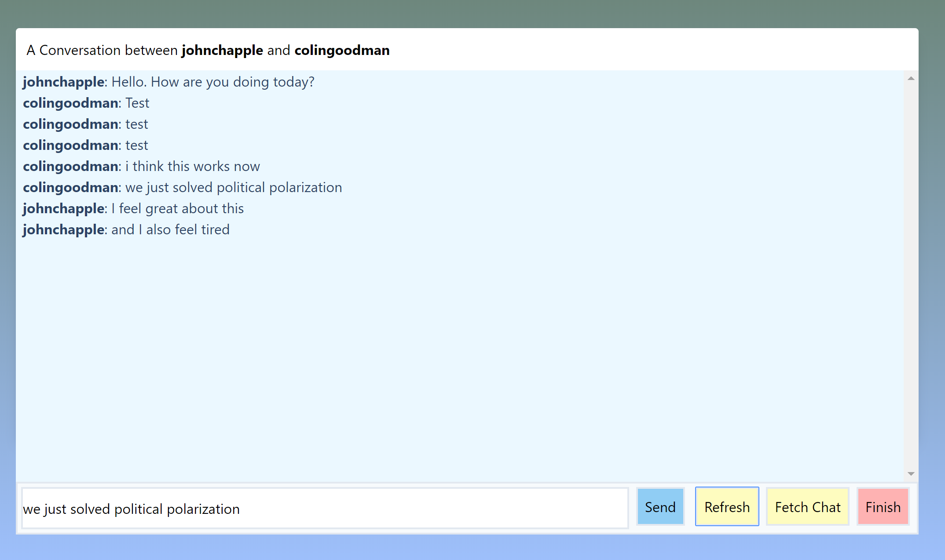Click into the message input field
Screen dimensions: 945x560
coord(325,508)
